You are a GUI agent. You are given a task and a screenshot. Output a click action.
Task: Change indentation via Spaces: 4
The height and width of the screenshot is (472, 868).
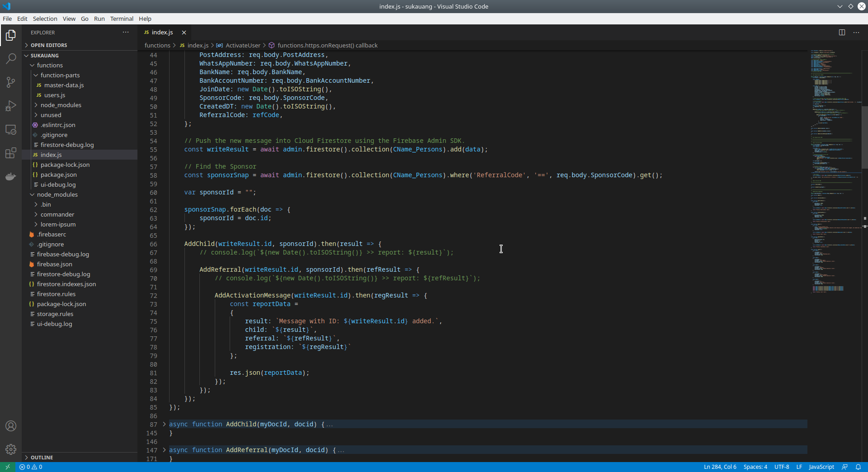[755, 467]
